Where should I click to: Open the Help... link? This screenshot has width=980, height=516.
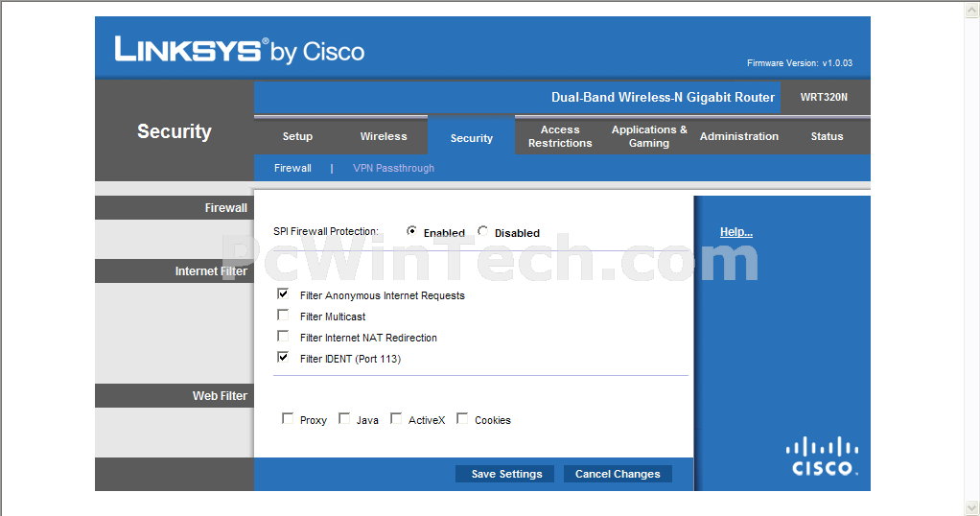pyautogui.click(x=736, y=232)
